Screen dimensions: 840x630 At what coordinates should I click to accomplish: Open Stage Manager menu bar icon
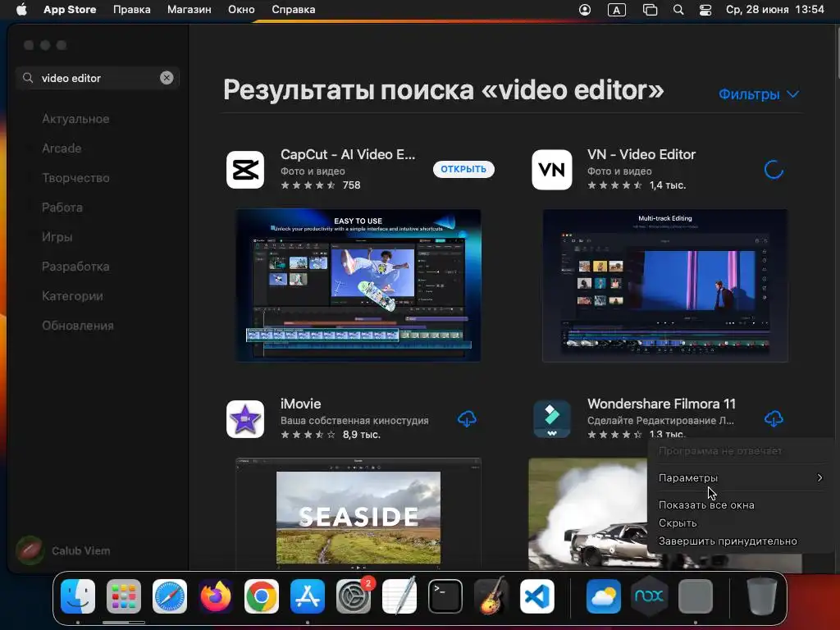point(650,10)
